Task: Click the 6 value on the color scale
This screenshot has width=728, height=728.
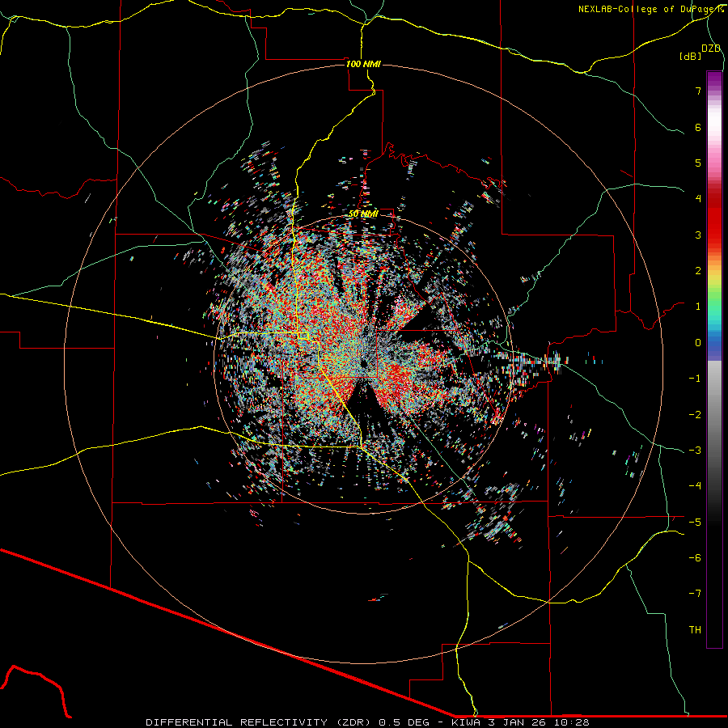Action: coord(698,127)
